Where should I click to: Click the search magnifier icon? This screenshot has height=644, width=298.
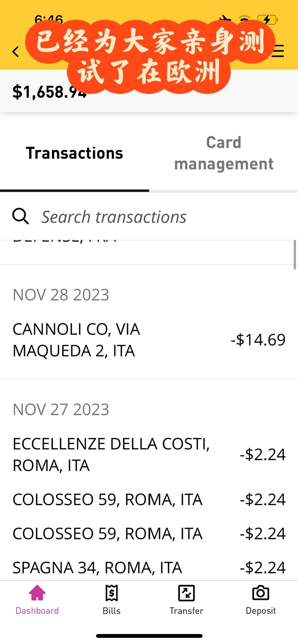tap(20, 216)
